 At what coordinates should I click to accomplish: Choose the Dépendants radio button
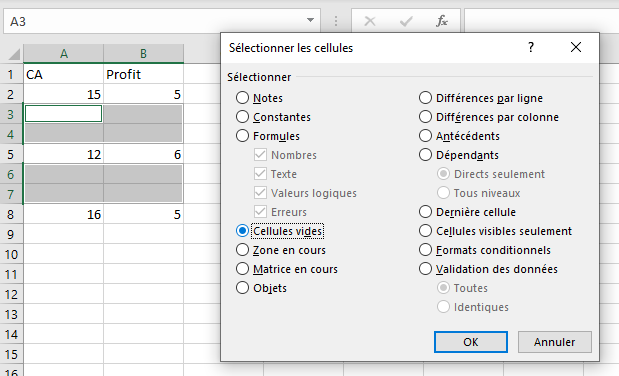[x=425, y=154]
